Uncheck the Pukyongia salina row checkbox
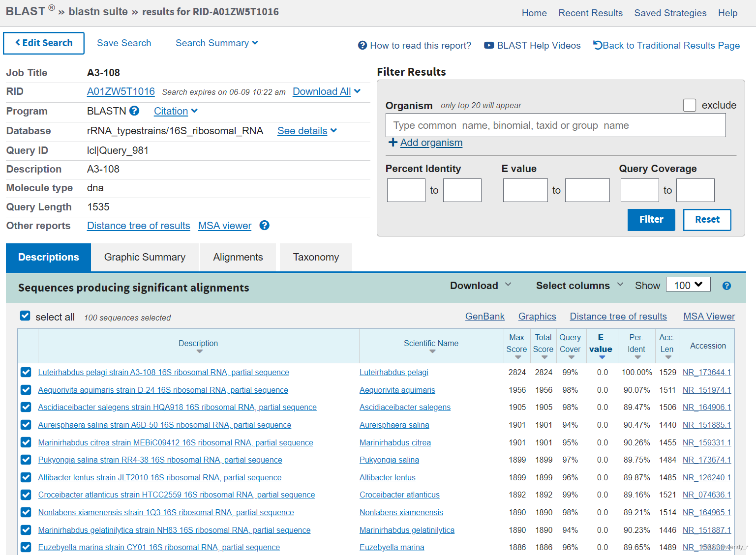The height and width of the screenshot is (555, 756). coord(26,460)
